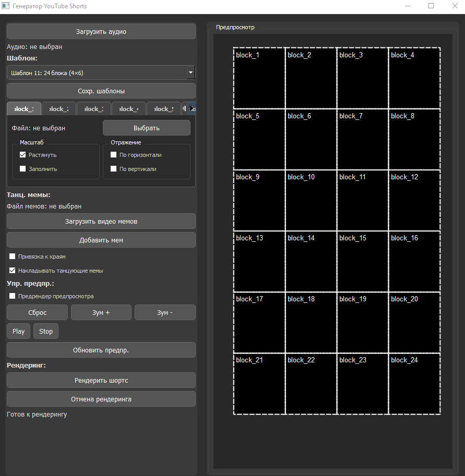Click Загрузить аудио button

point(101,31)
